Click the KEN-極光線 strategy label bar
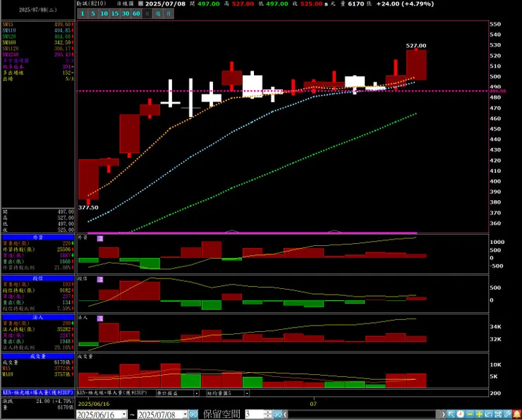This screenshot has height=420, width=522. coord(38,393)
